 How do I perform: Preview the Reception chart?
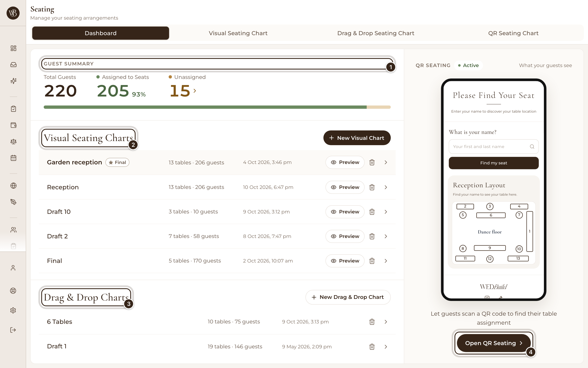[x=345, y=187]
